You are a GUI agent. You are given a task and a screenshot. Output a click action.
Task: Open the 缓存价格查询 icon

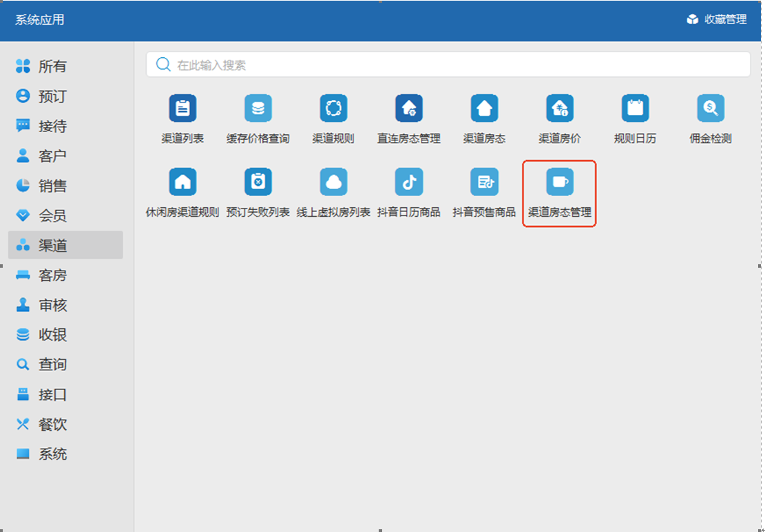(x=258, y=109)
